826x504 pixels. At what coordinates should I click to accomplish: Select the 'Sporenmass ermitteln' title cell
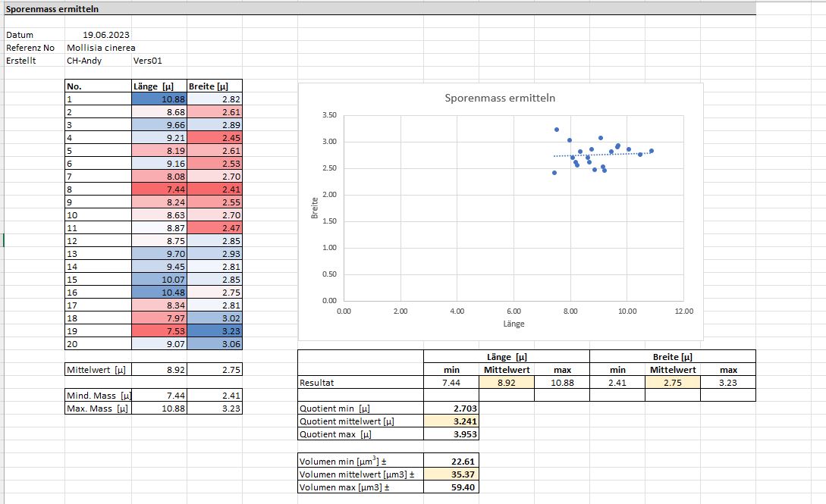pyautogui.click(x=52, y=9)
